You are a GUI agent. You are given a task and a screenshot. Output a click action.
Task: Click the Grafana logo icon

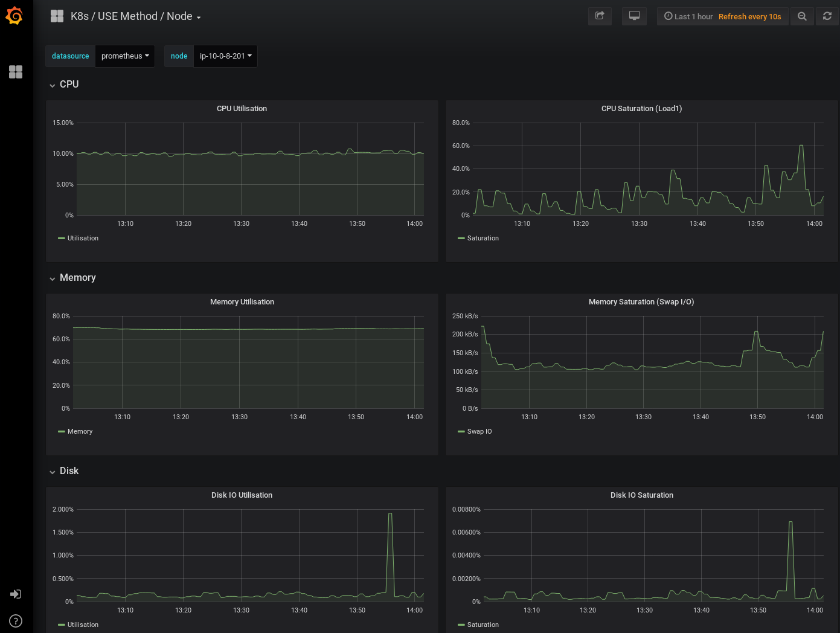pos(14,16)
